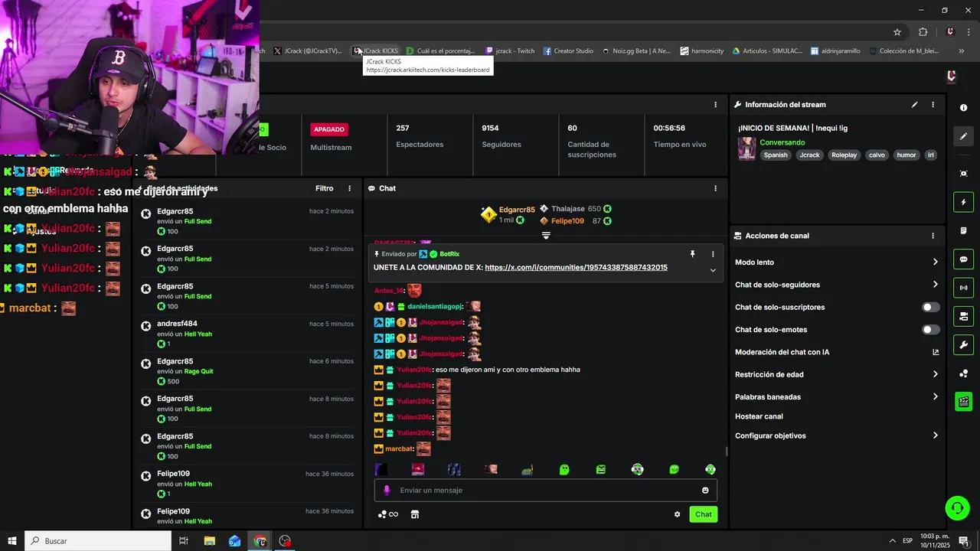
Task: Show more bookmarks with the double chevron
Action: coord(961,51)
